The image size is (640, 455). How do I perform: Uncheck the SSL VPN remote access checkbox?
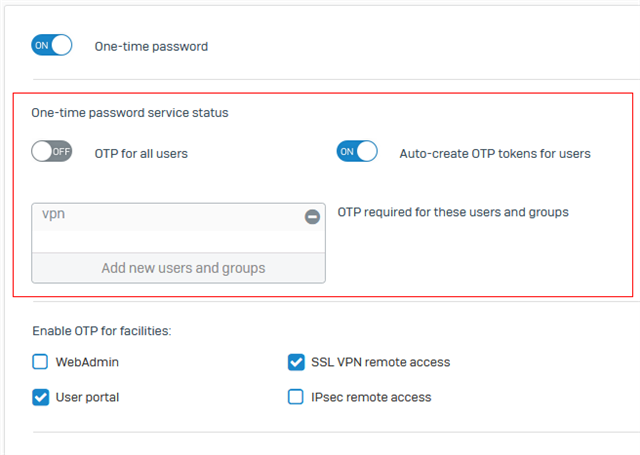(296, 362)
